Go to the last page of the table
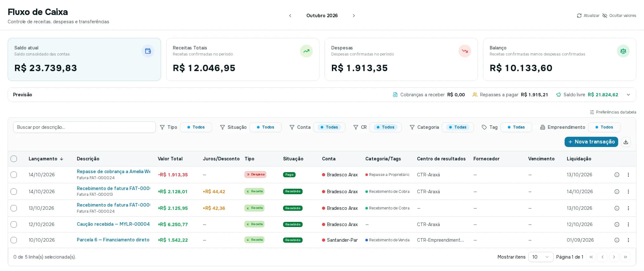This screenshot has width=644, height=271. point(626,257)
